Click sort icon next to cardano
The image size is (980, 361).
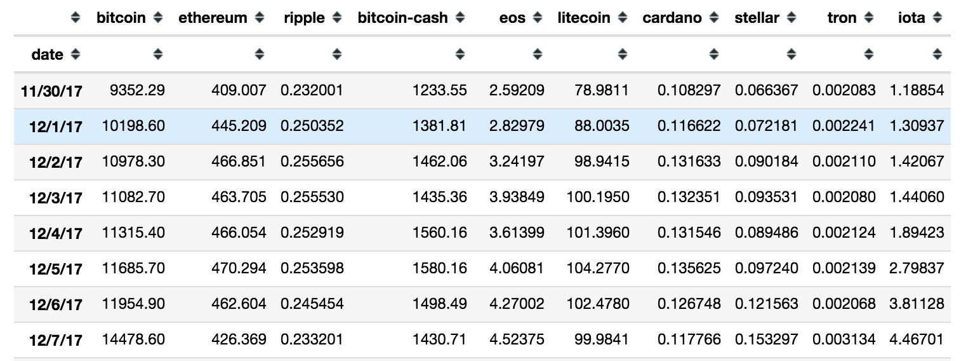pos(714,18)
